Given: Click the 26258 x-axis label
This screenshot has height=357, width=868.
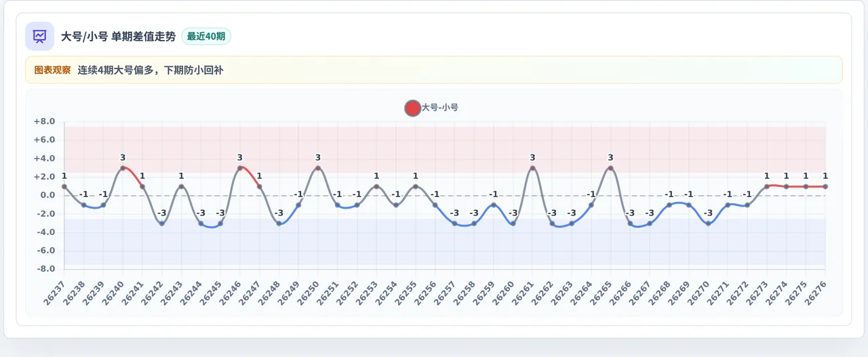Looking at the screenshot, I should (465, 294).
